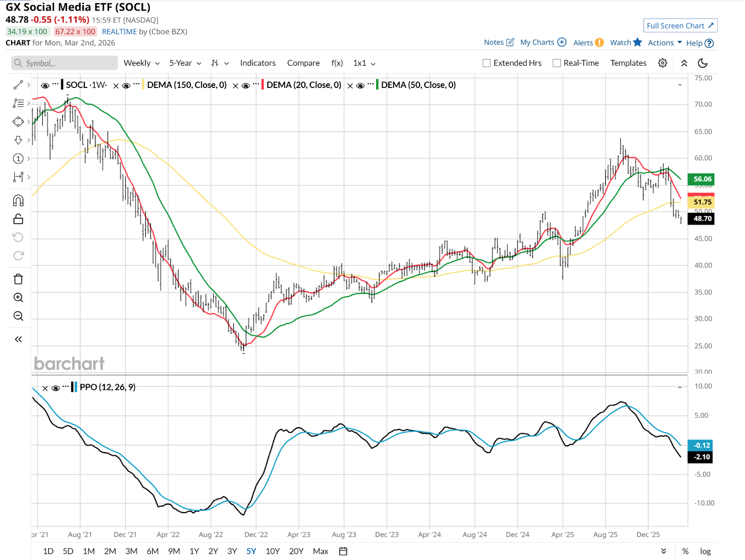Open more options for DEMA 50
Viewport: 745px width, 560px height.
(x=371, y=85)
